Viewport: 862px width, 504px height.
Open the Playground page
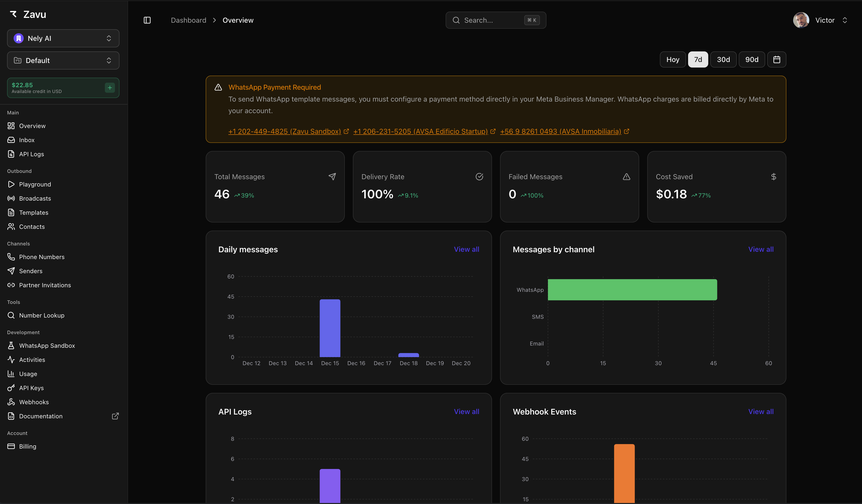coord(35,184)
